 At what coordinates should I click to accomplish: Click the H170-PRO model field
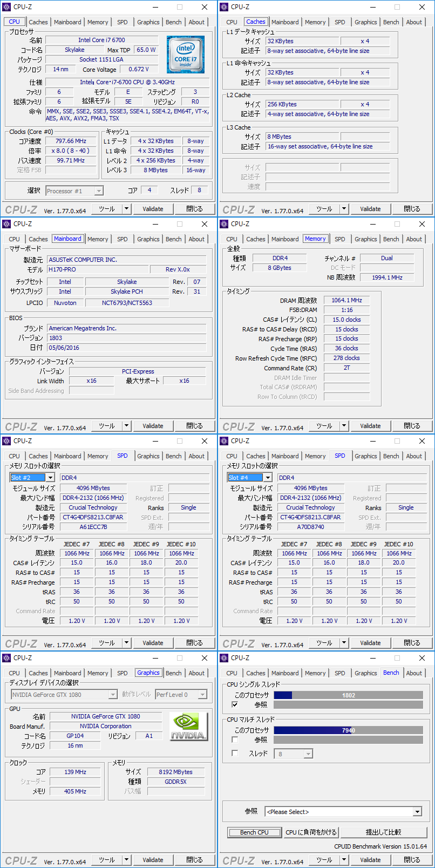coord(97,269)
